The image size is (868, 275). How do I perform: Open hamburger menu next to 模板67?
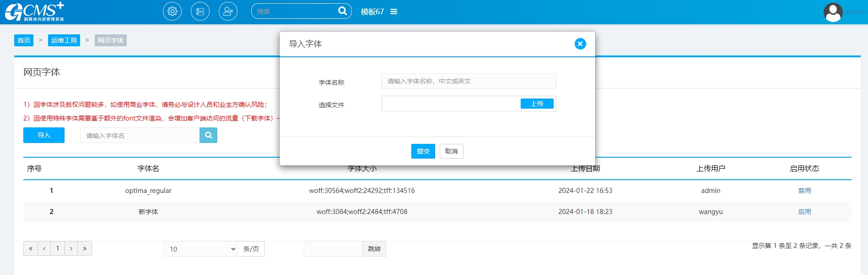click(x=394, y=12)
